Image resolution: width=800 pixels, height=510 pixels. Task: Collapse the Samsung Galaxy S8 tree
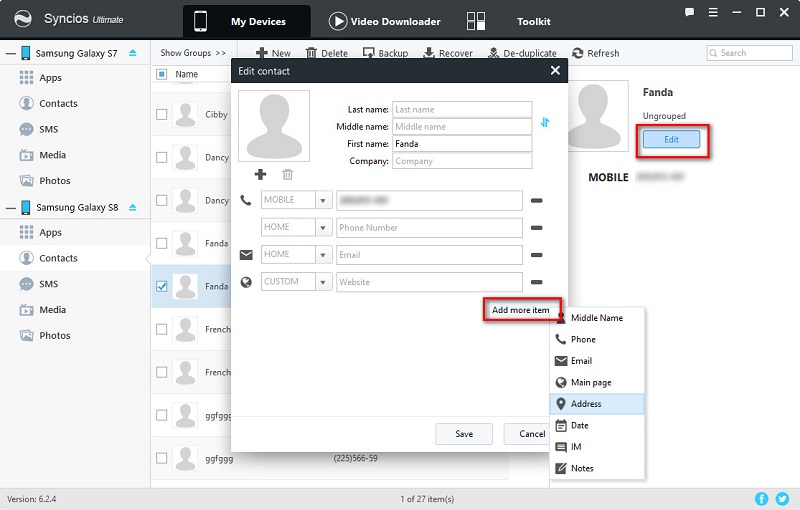pos(10,208)
